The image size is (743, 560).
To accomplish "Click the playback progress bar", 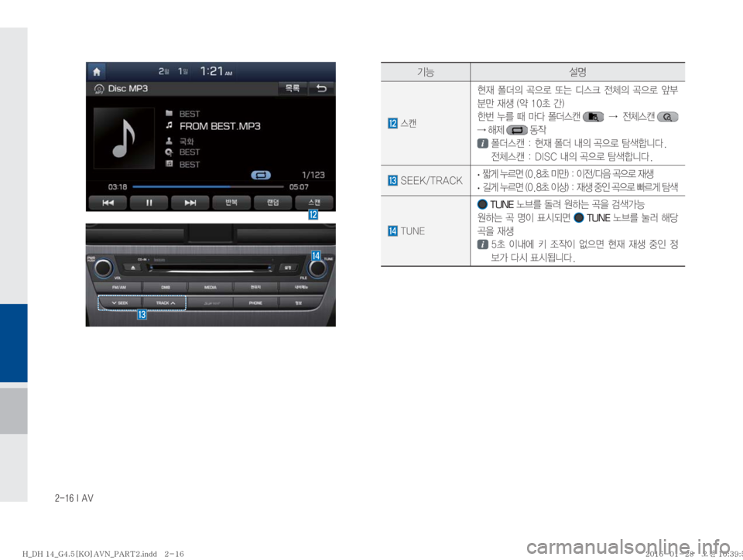I will [208, 187].
